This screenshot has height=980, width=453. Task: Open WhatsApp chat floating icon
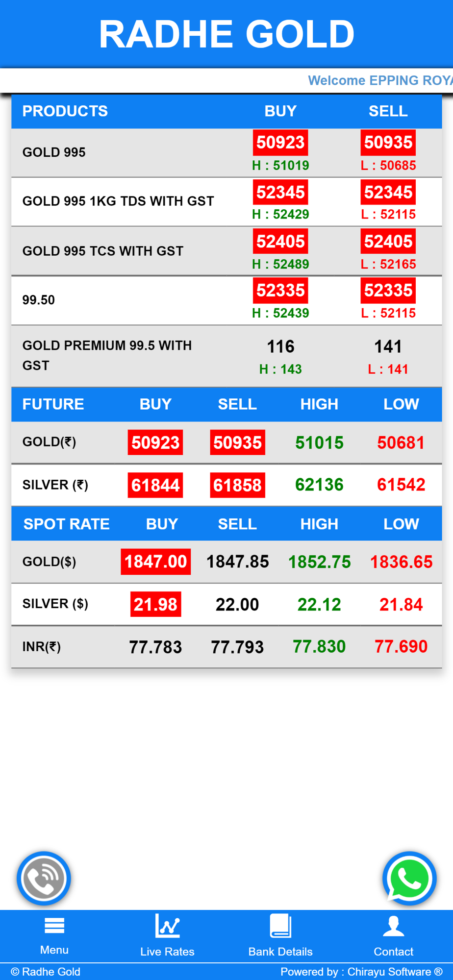pos(409,879)
